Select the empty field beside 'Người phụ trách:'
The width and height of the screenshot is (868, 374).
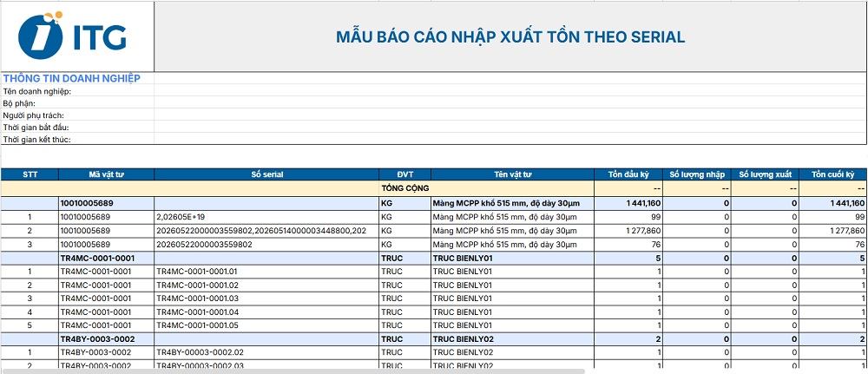(510, 115)
